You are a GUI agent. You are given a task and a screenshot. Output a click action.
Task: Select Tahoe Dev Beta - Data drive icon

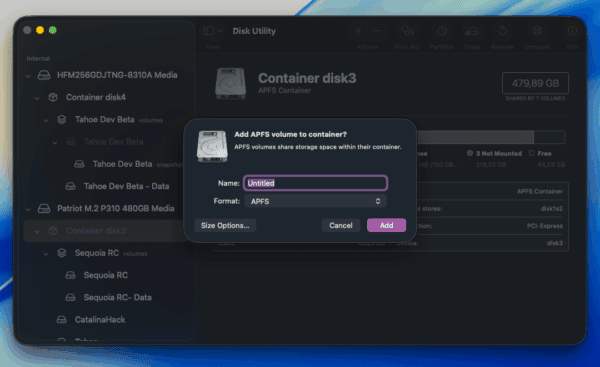[70, 186]
